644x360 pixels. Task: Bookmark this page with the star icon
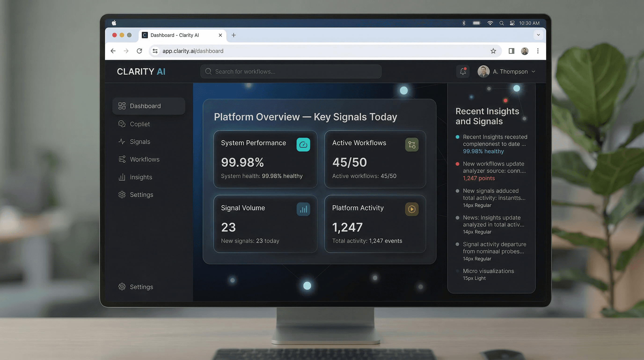click(493, 51)
